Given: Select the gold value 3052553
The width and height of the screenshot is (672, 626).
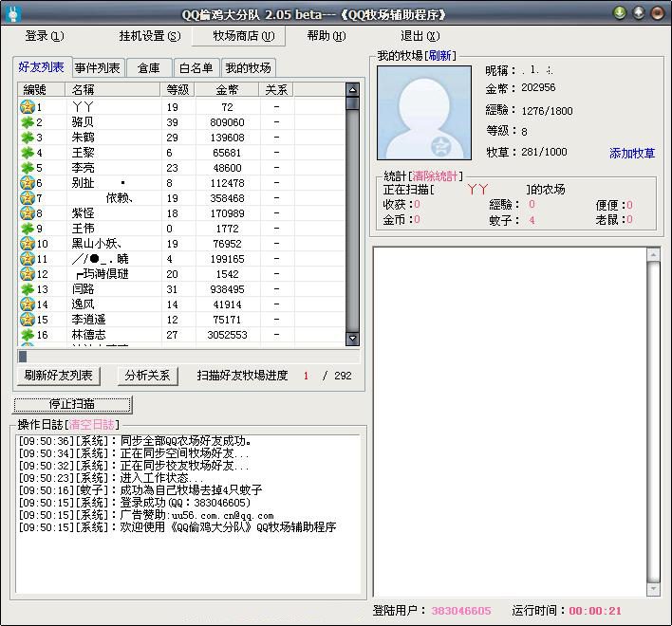Looking at the screenshot, I should pyautogui.click(x=227, y=335).
